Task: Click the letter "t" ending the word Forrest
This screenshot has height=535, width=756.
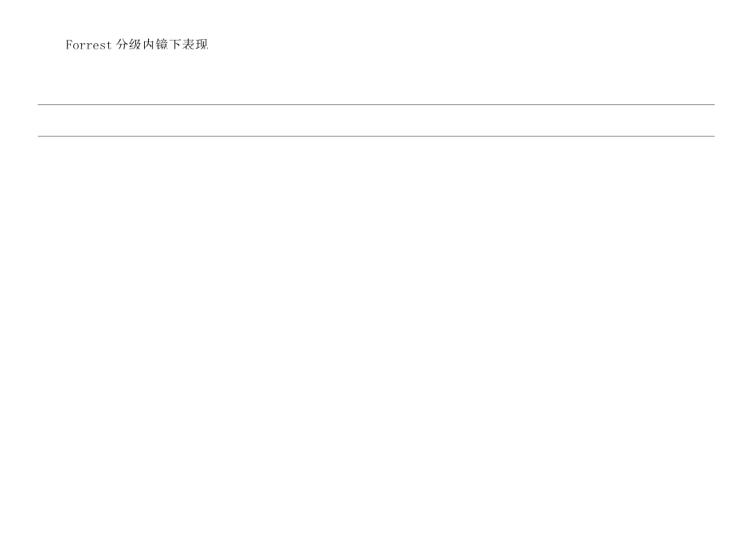Action: pyautogui.click(x=109, y=45)
